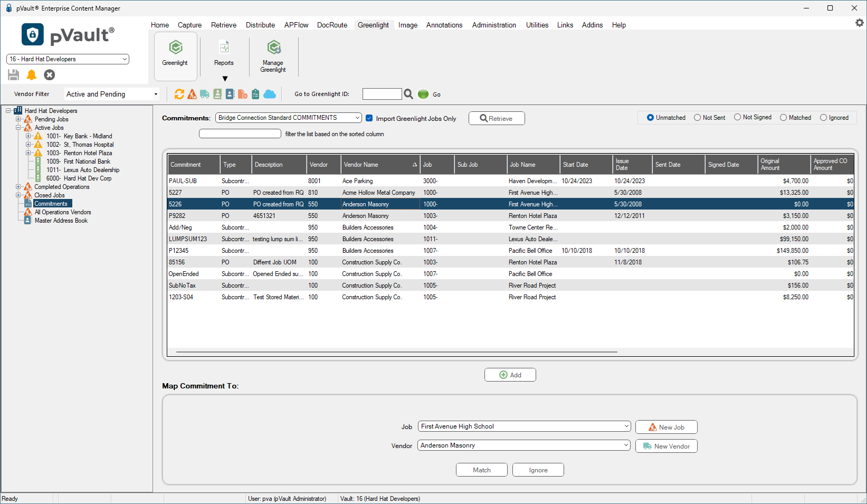Image resolution: width=867 pixels, height=504 pixels.
Task: Expand the Closed Jobs node
Action: (x=18, y=195)
